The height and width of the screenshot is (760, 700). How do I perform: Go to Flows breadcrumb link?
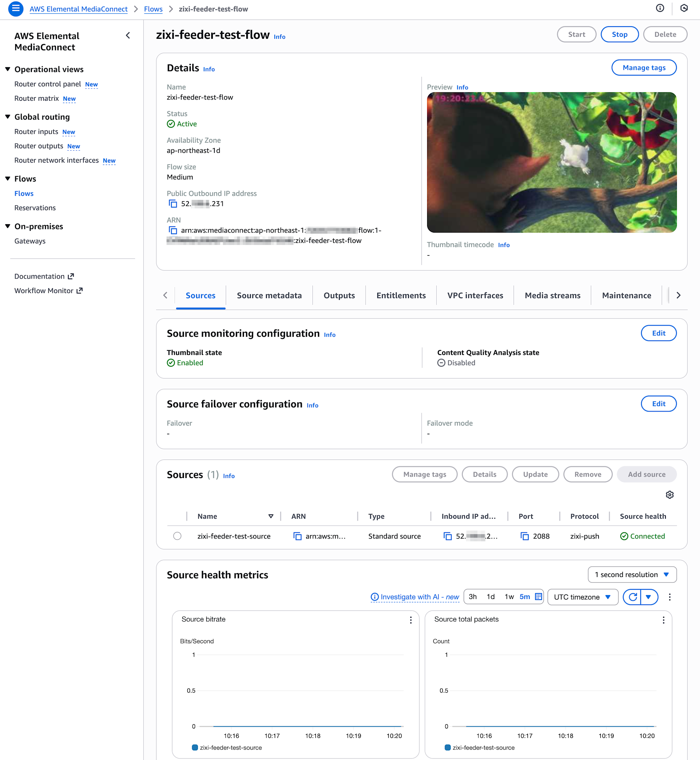[153, 9]
